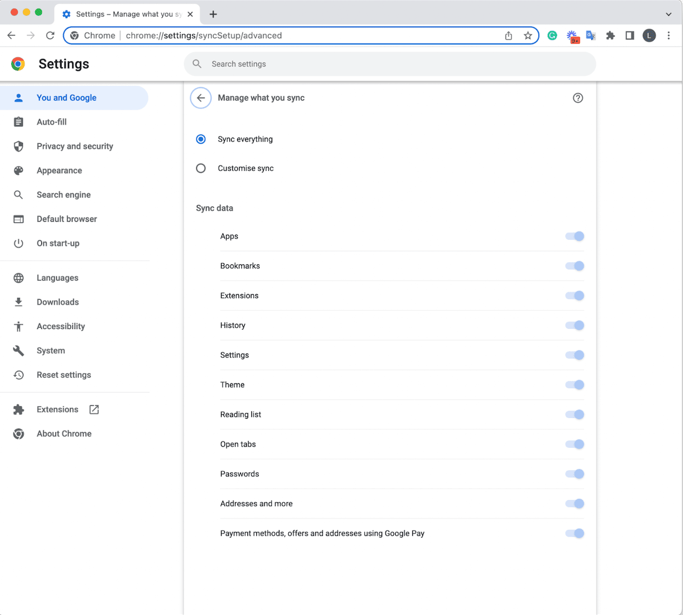Open Extensions page from sidebar
The width and height of the screenshot is (683, 615).
(74, 409)
